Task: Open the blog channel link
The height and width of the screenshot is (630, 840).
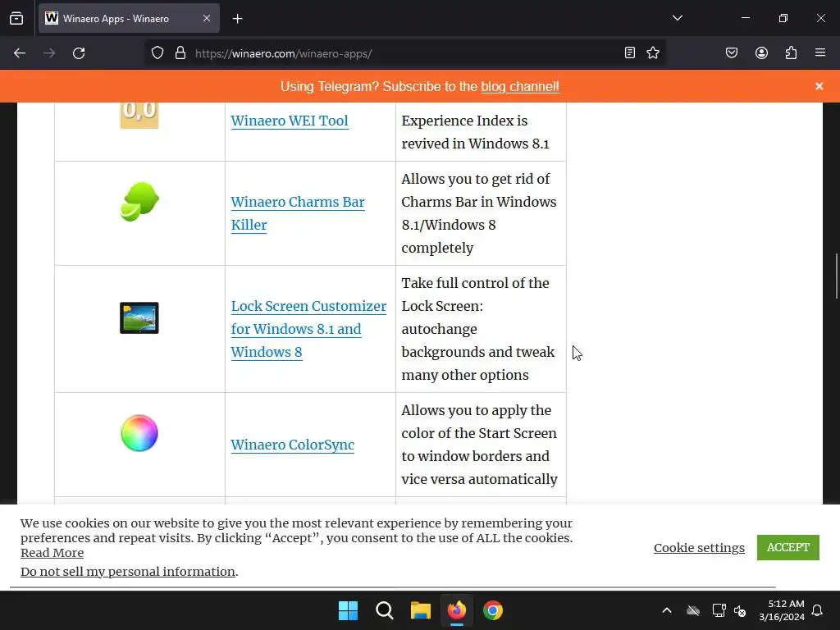Action: 519,86
